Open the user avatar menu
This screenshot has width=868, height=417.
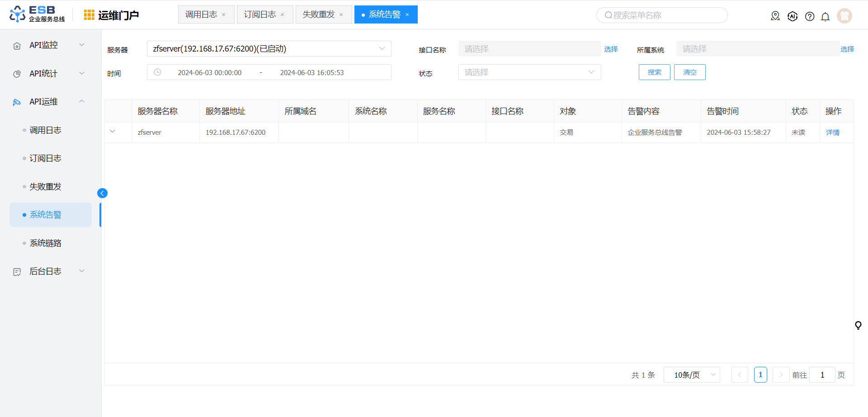point(844,16)
